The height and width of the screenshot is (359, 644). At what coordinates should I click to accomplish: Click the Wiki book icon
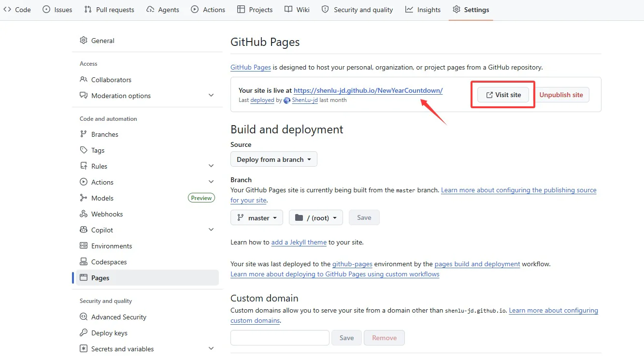(288, 10)
